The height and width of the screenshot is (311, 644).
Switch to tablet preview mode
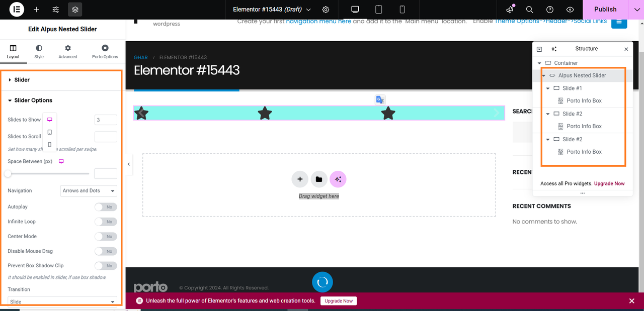pos(379,10)
